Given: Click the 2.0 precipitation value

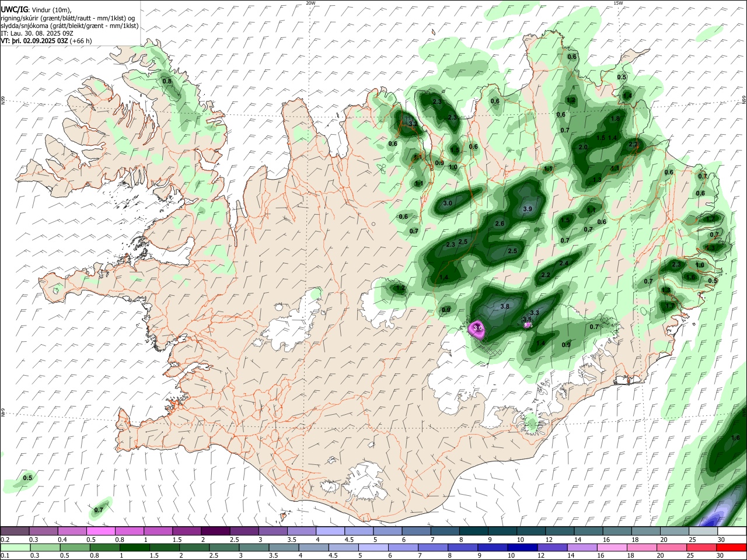Looking at the screenshot, I should [x=583, y=147].
